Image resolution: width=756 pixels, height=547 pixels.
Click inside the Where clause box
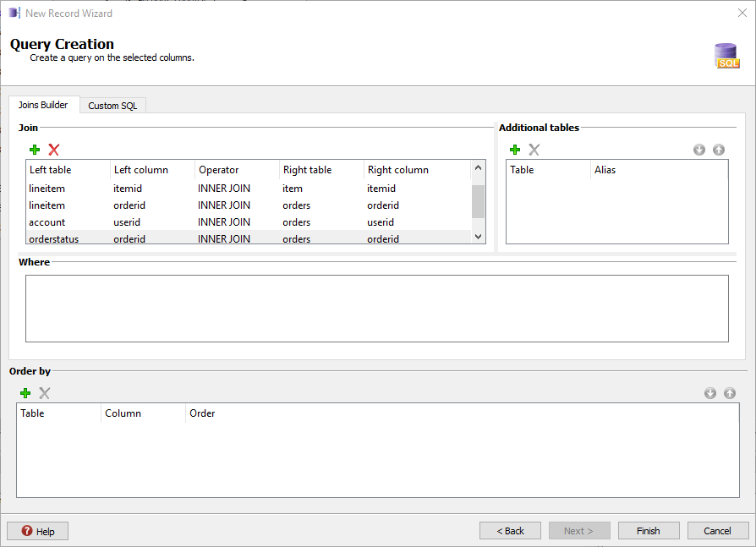click(376, 307)
